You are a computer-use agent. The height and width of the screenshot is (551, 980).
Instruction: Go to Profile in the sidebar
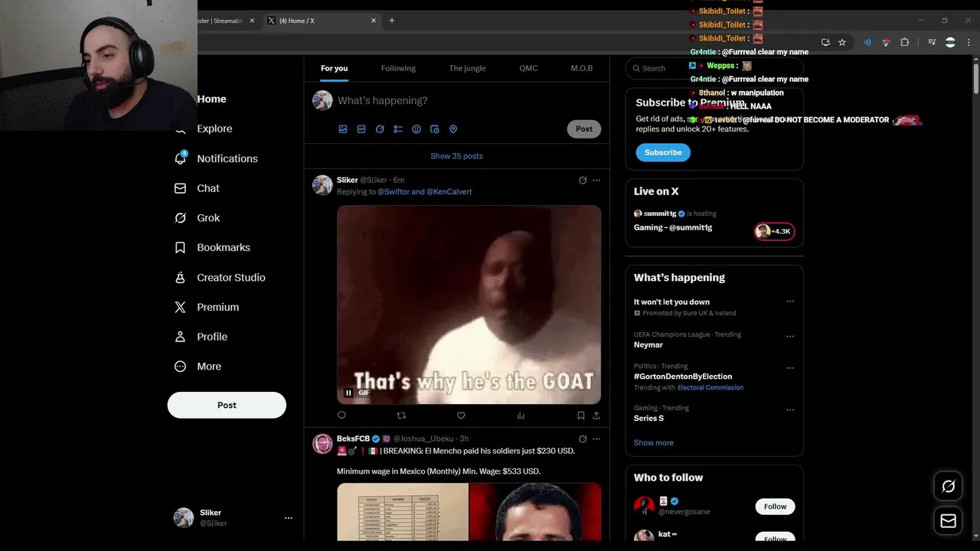point(201,337)
